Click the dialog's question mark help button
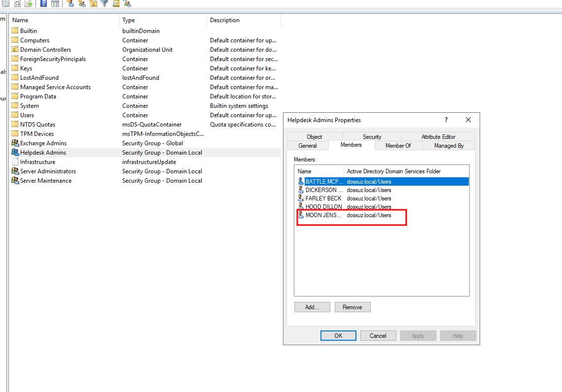 point(446,120)
